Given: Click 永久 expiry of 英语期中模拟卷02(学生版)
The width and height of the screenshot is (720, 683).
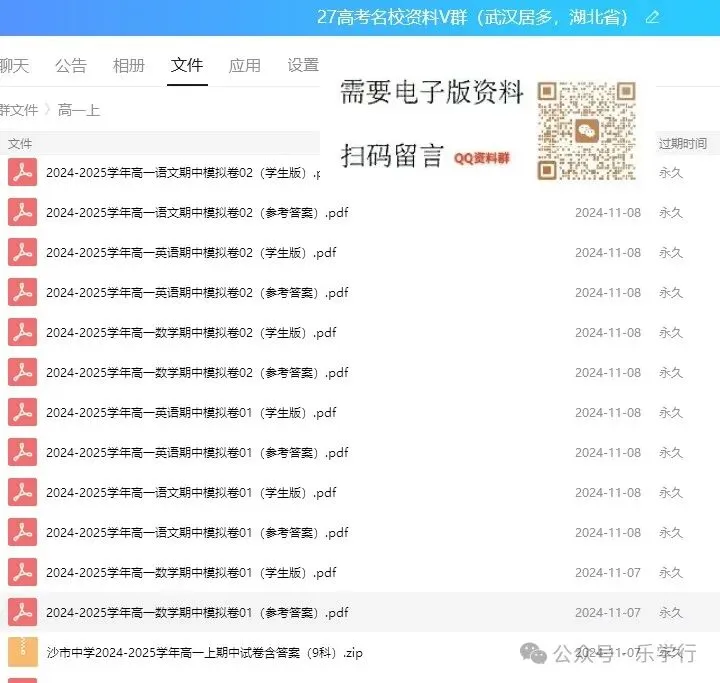Looking at the screenshot, I should 671,253.
